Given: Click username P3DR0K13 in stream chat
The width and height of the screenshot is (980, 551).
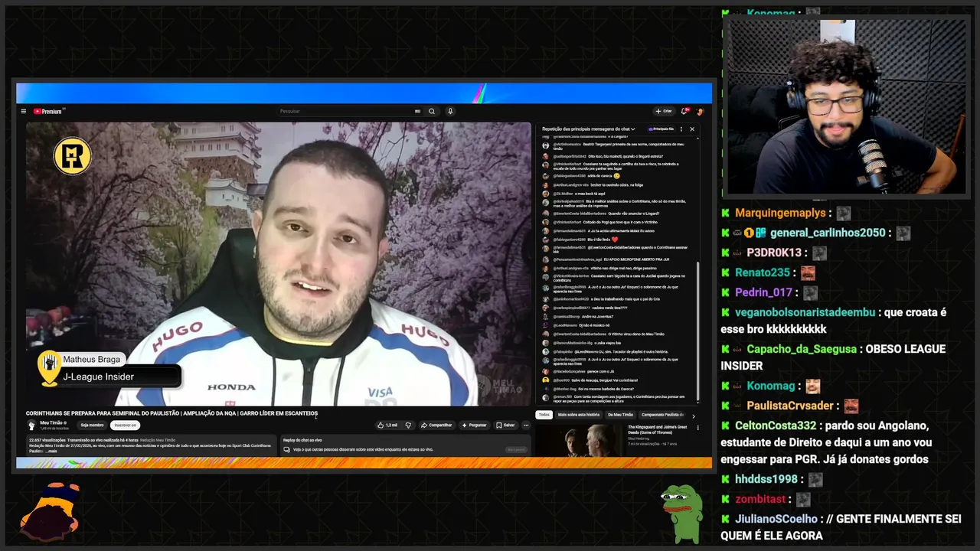Looking at the screenshot, I should (774, 253).
